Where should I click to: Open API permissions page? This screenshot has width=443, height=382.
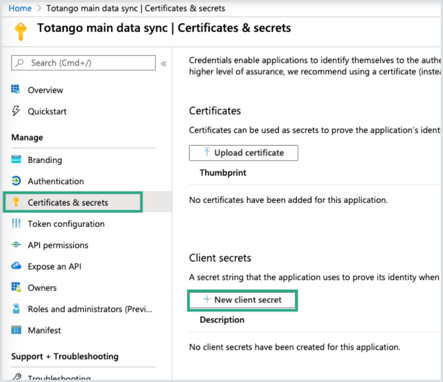[x=58, y=245]
